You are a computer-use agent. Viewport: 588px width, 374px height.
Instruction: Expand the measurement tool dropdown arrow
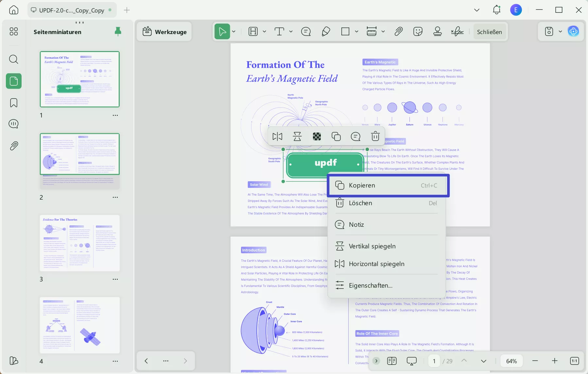[x=383, y=31]
